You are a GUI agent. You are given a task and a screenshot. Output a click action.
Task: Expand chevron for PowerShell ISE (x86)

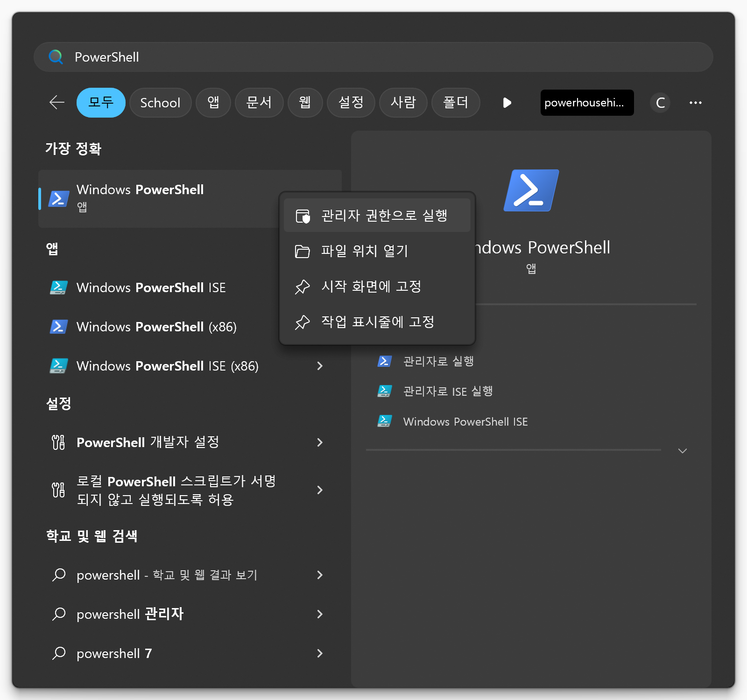[320, 366]
